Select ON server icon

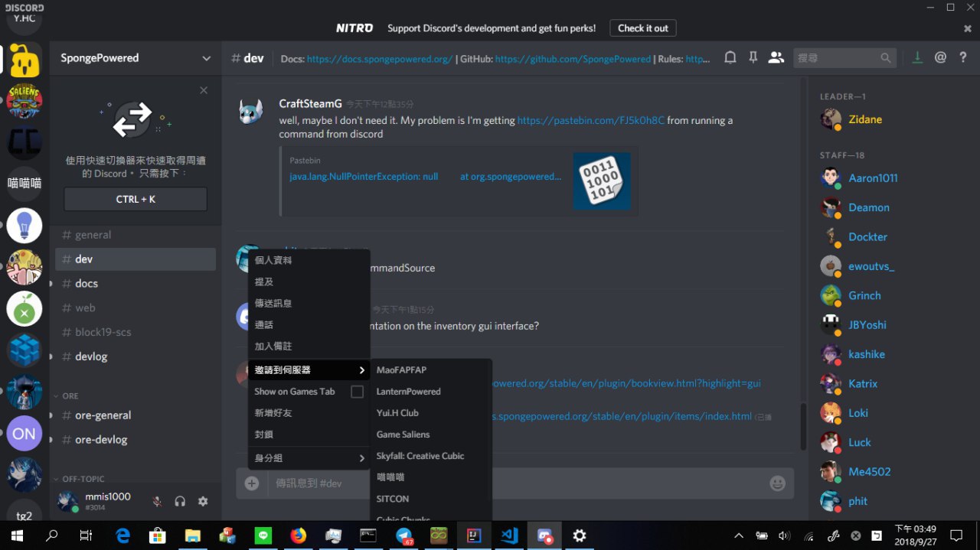(24, 434)
